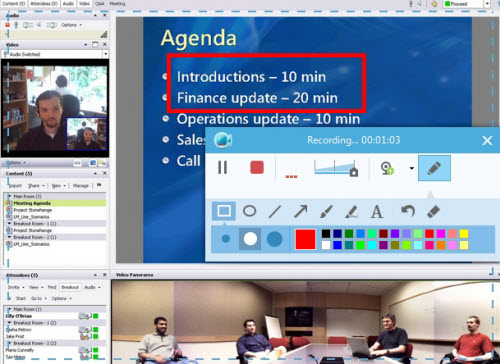Open the Meeting top menu

[x=117, y=4]
